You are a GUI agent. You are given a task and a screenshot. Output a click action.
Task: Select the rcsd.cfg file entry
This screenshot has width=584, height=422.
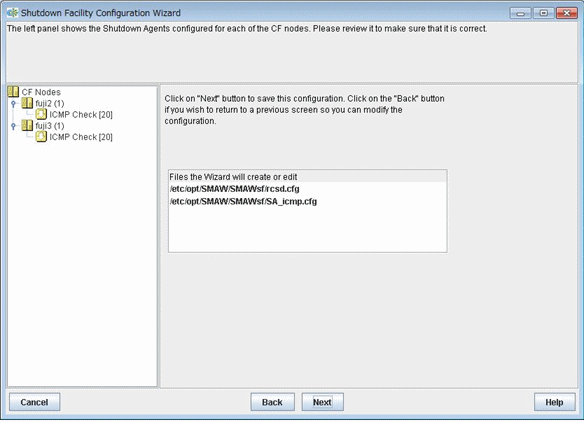[x=235, y=189]
